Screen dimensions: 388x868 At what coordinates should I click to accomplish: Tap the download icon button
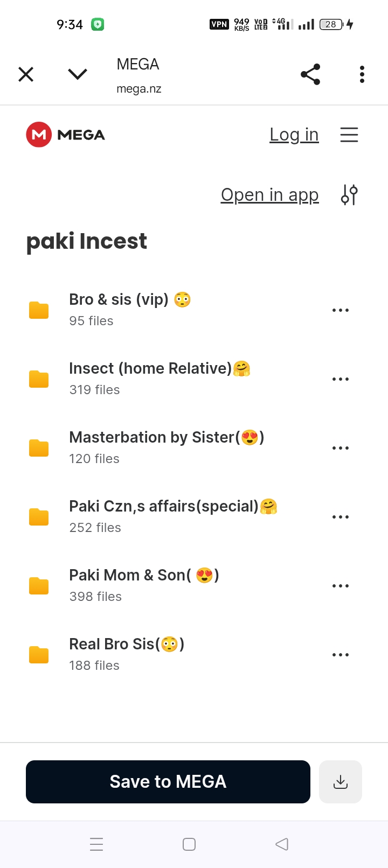point(341,782)
